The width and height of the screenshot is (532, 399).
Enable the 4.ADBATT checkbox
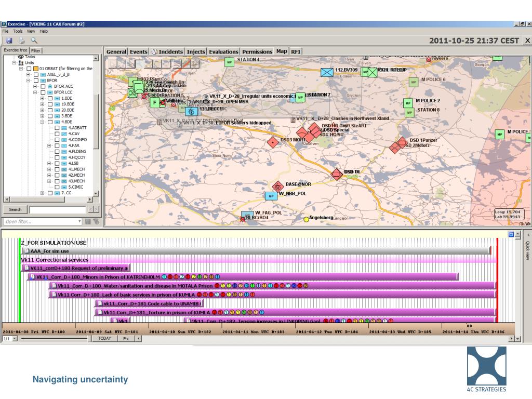[x=57, y=128]
